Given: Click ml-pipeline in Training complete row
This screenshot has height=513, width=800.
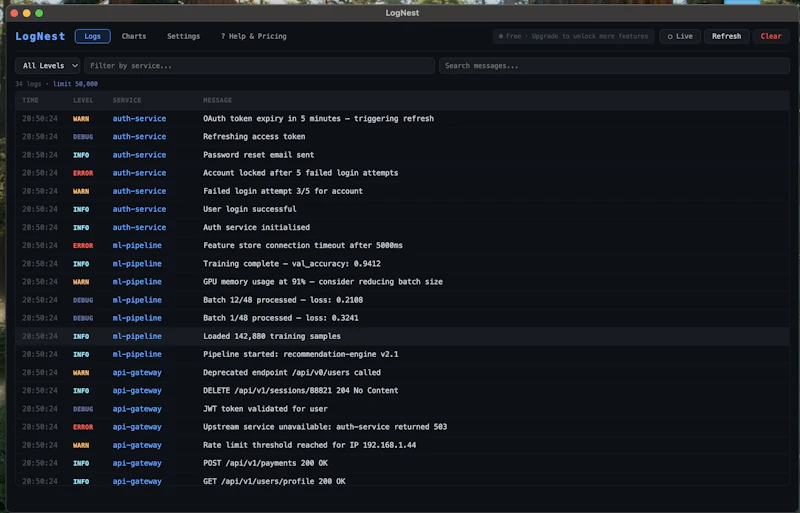Looking at the screenshot, I should tap(137, 263).
